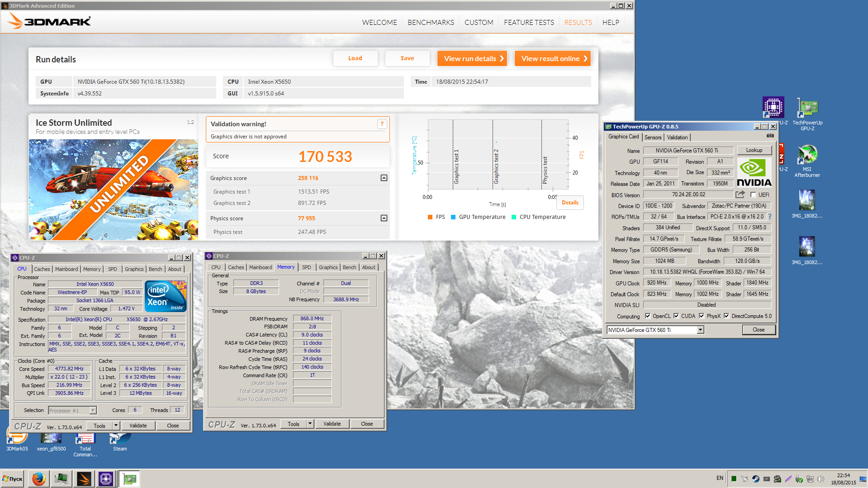The width and height of the screenshot is (868, 488).
Task: Open the upper IMG_18082 desktop file
Action: (807, 204)
